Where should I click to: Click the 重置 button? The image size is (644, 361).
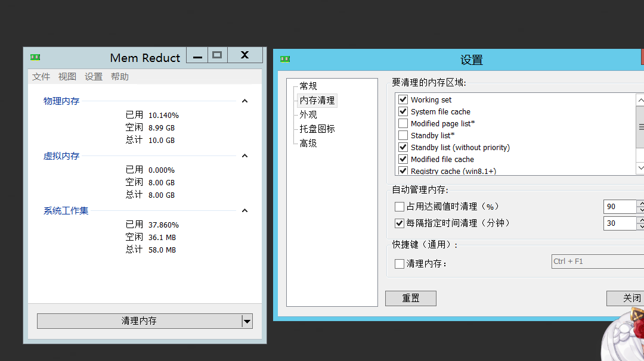pos(411,298)
